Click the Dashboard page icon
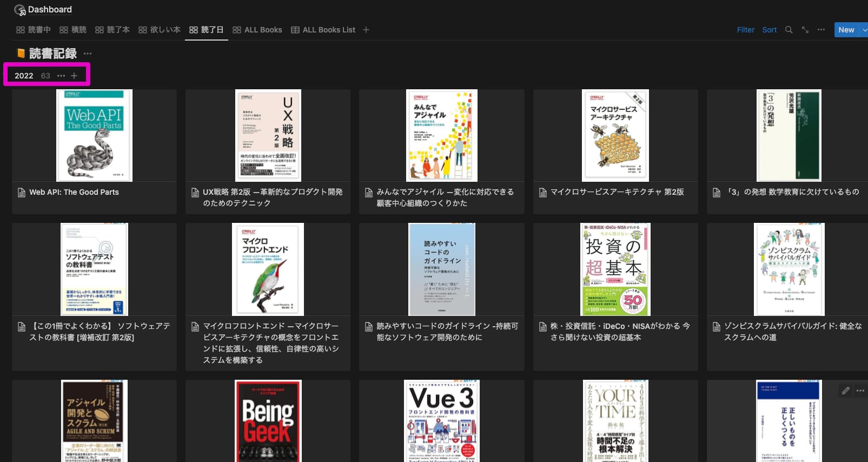 (20, 10)
